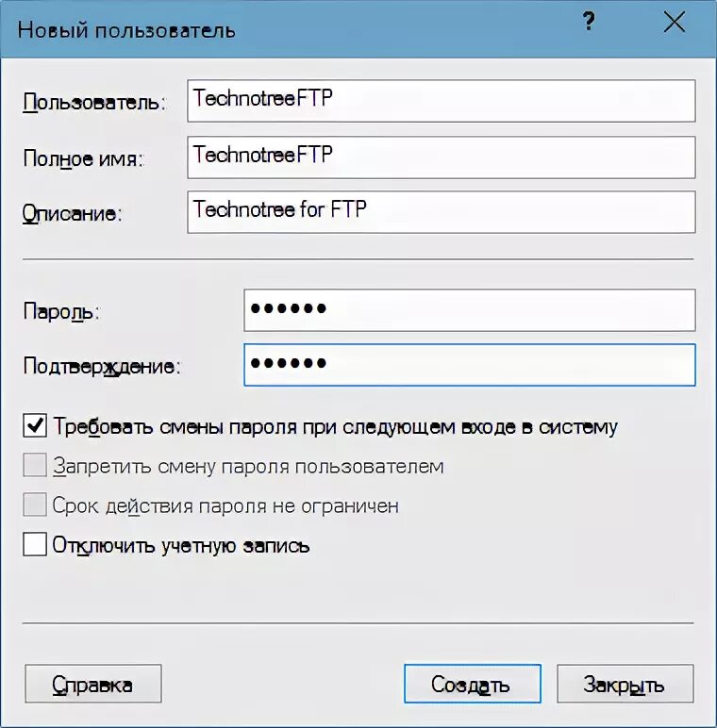Viewport: 717px width, 728px height.
Task: Toggle Запретить смену пароля пользователем checkbox
Action: (x=35, y=465)
